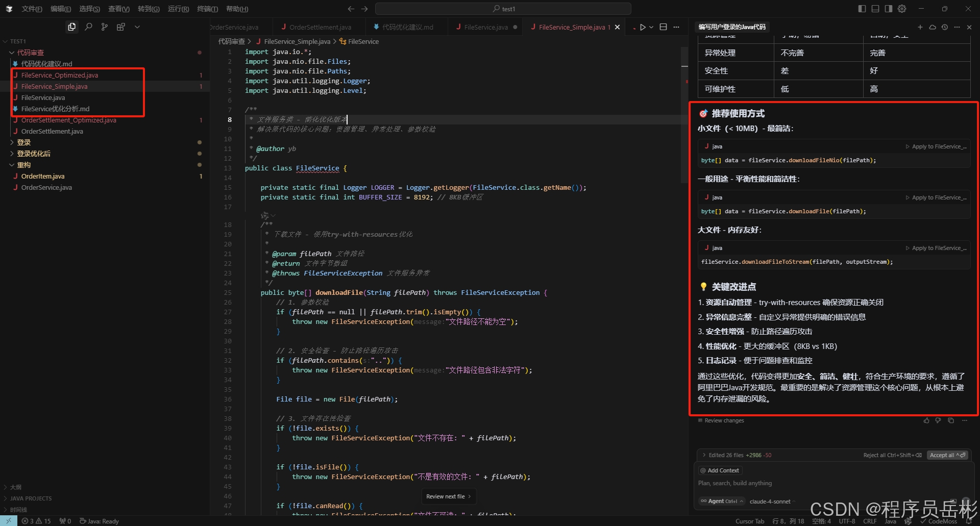
Task: Open the claude-4-sonnet model dropdown
Action: tap(772, 502)
